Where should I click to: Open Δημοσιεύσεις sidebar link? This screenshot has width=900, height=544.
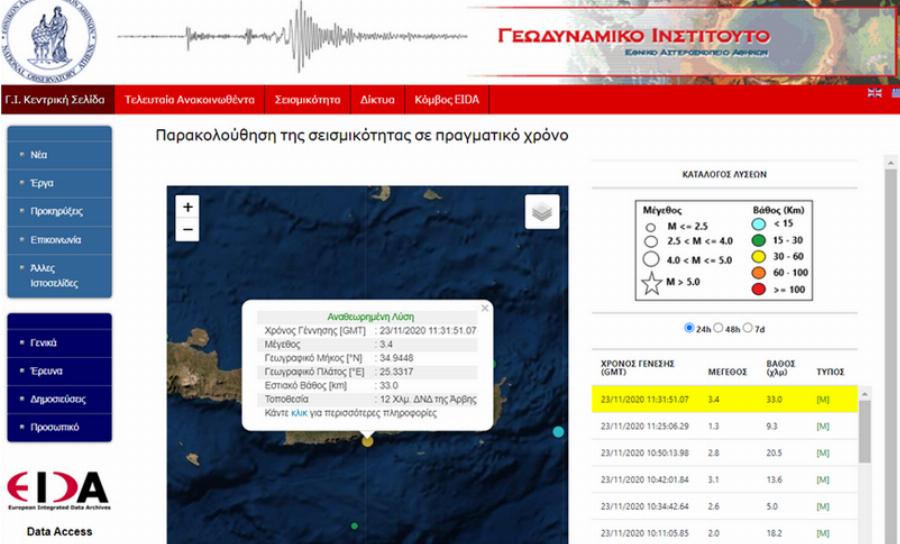tap(59, 399)
